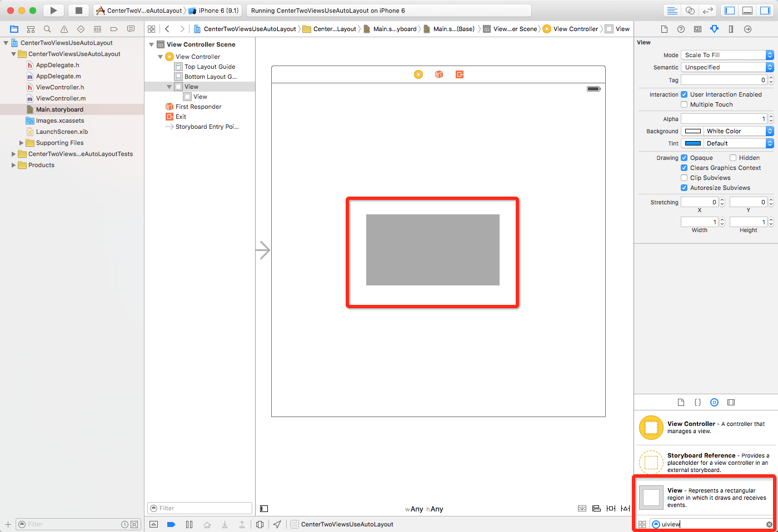
Task: Show the Project navigator folder icon
Action: 14,29
